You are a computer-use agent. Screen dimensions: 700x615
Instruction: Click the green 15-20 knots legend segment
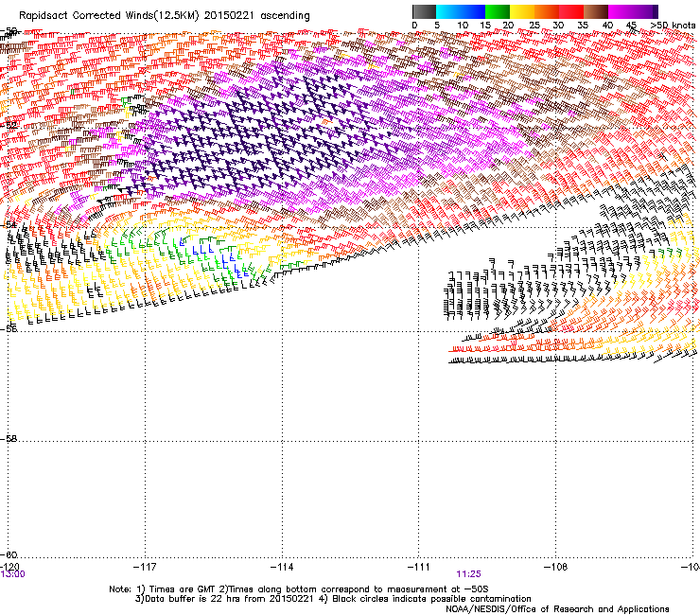pyautogui.click(x=498, y=11)
